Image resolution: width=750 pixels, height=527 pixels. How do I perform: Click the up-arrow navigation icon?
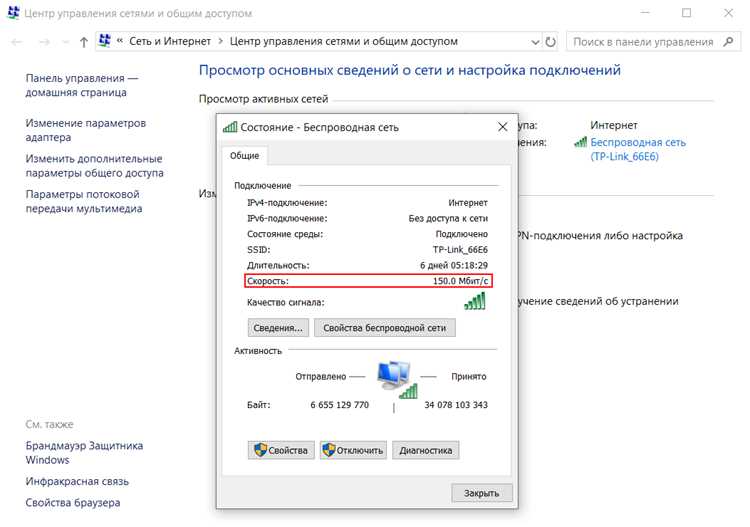click(x=84, y=42)
